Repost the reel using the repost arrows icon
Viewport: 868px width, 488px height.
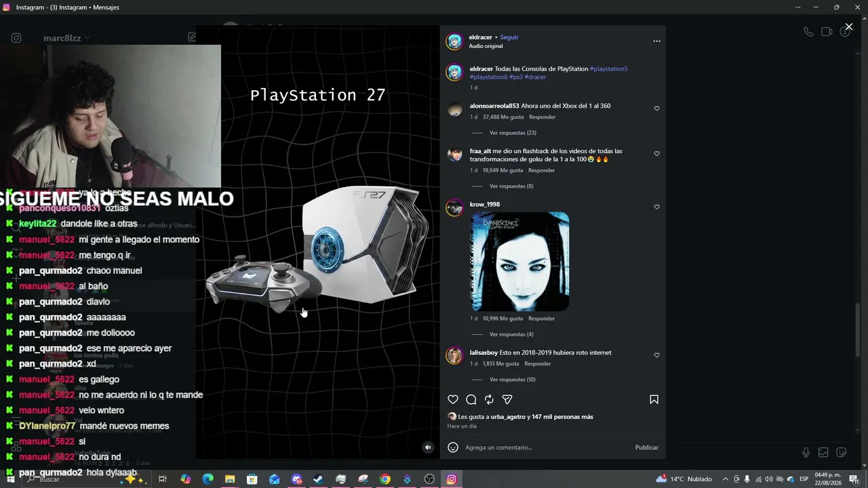pyautogui.click(x=489, y=400)
